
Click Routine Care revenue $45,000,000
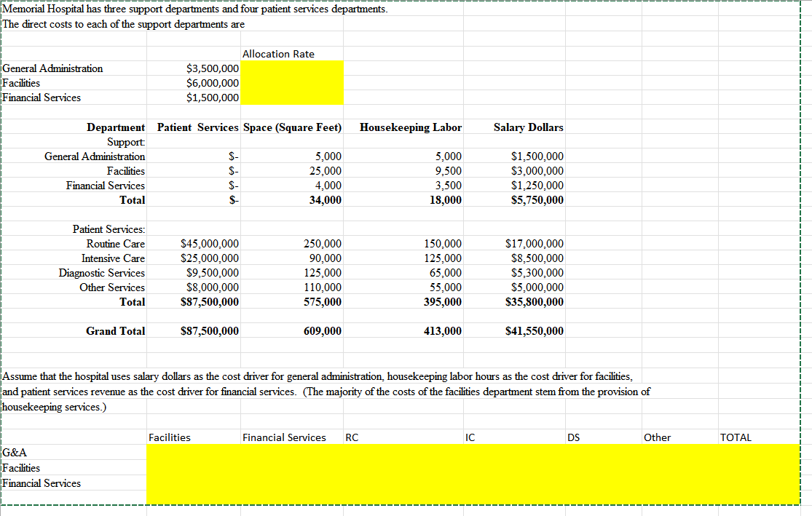(210, 243)
